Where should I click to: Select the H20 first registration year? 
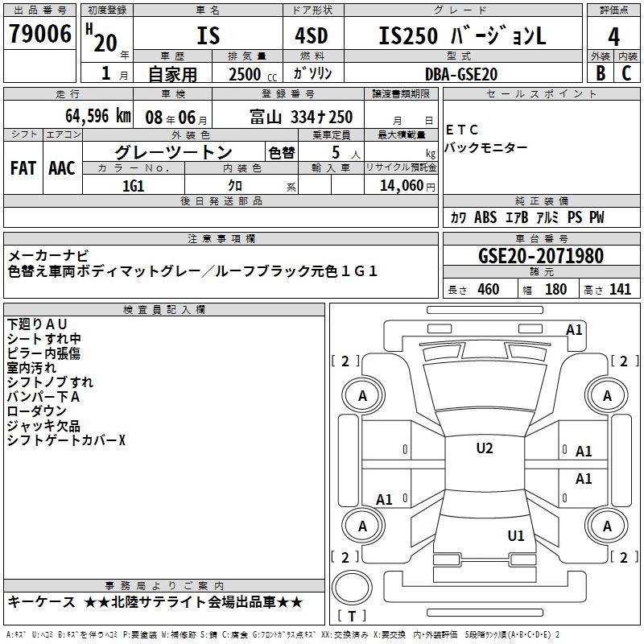pos(102,38)
